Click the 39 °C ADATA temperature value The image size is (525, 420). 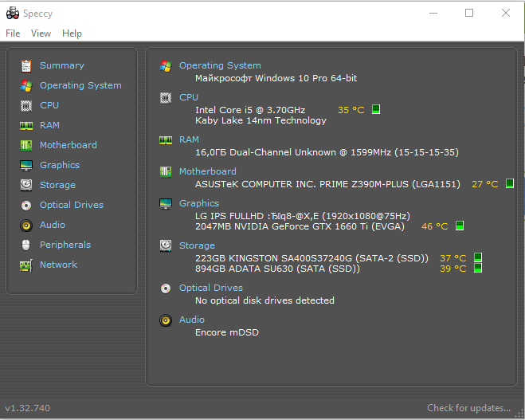click(x=453, y=269)
